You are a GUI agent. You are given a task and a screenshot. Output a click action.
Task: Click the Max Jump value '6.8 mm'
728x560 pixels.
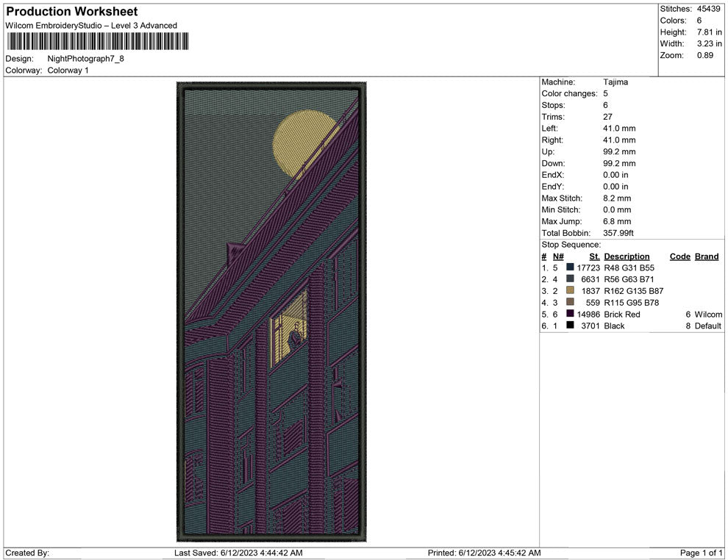point(617,221)
